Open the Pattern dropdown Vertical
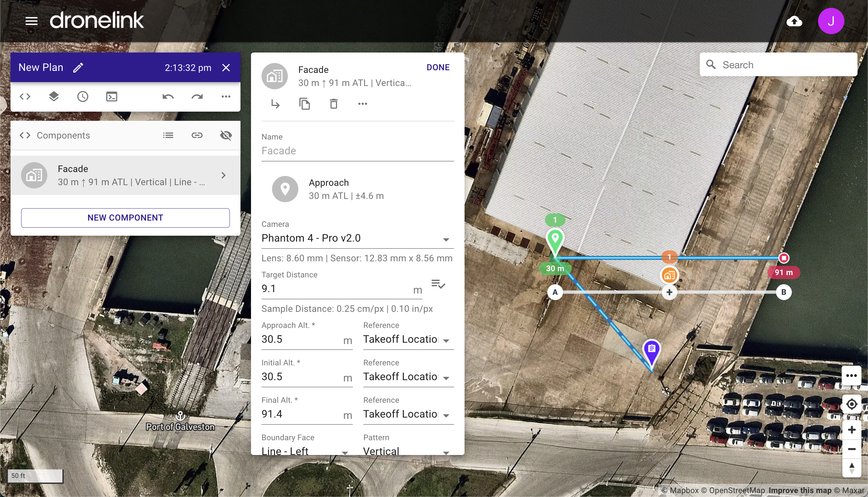 [408, 451]
